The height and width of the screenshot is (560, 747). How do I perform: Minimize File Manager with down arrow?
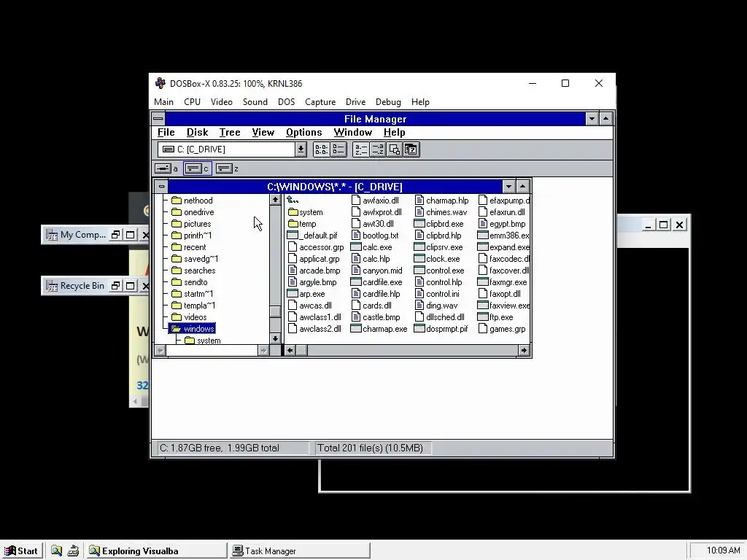tap(592, 119)
